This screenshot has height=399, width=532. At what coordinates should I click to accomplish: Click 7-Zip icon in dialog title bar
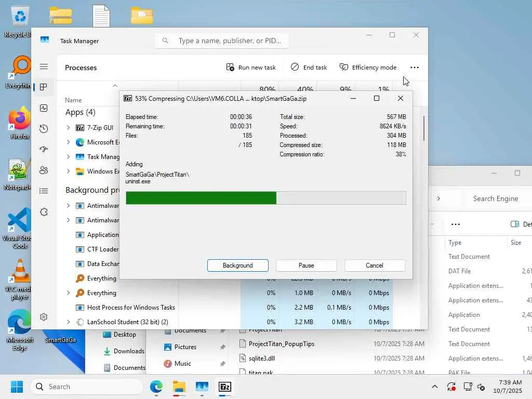tap(128, 98)
